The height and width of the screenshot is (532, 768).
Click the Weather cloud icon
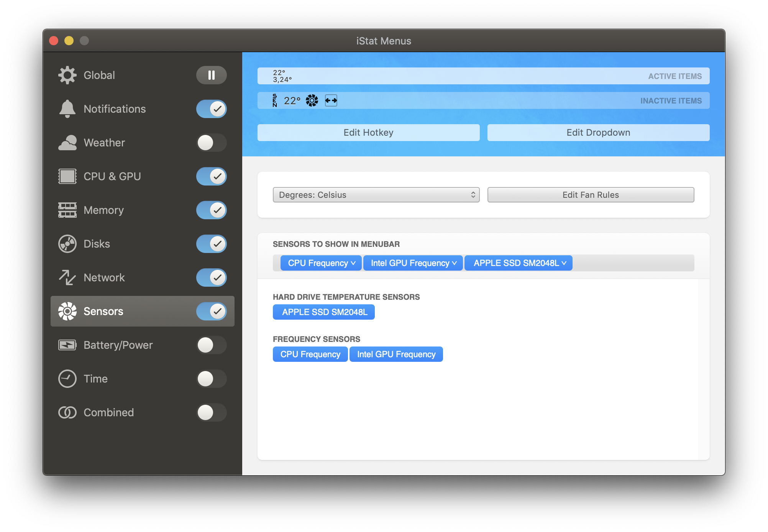67,143
